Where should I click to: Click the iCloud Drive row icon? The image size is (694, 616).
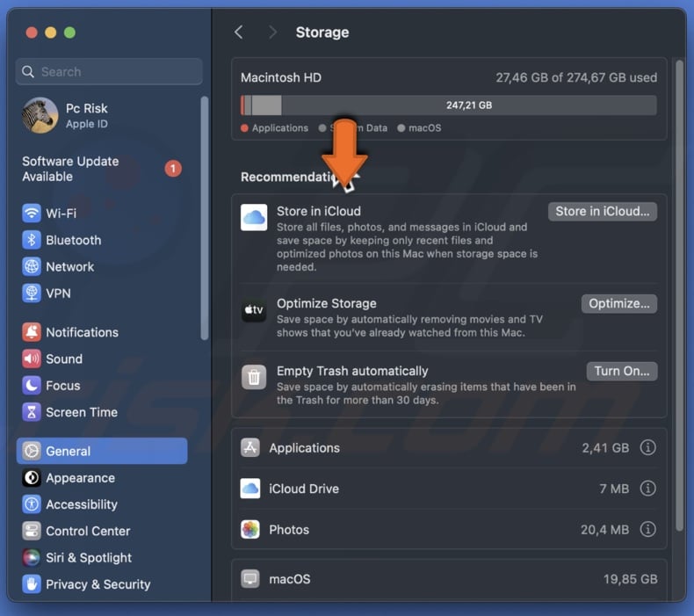click(x=250, y=489)
